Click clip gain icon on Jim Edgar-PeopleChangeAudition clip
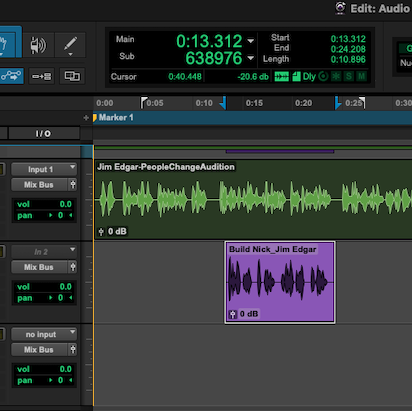412x411 pixels. tap(101, 231)
